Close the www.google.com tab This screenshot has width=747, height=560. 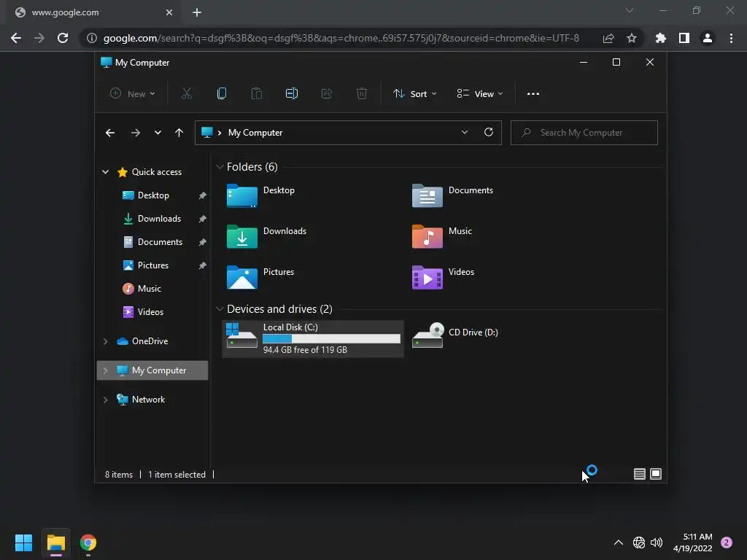click(x=169, y=12)
